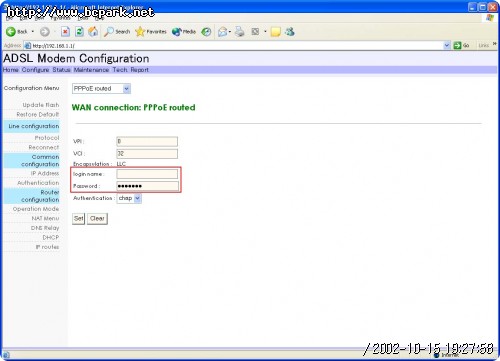Click the NAT Menu sidebar link
This screenshot has width=500, height=361.
45,218
